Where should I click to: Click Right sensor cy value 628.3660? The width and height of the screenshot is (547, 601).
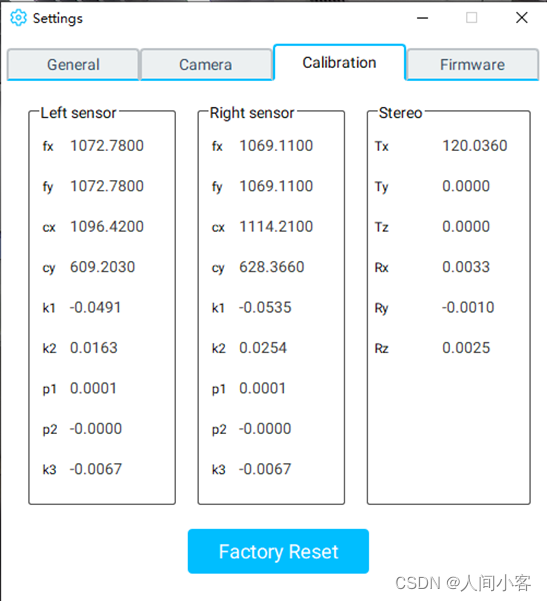tap(272, 267)
